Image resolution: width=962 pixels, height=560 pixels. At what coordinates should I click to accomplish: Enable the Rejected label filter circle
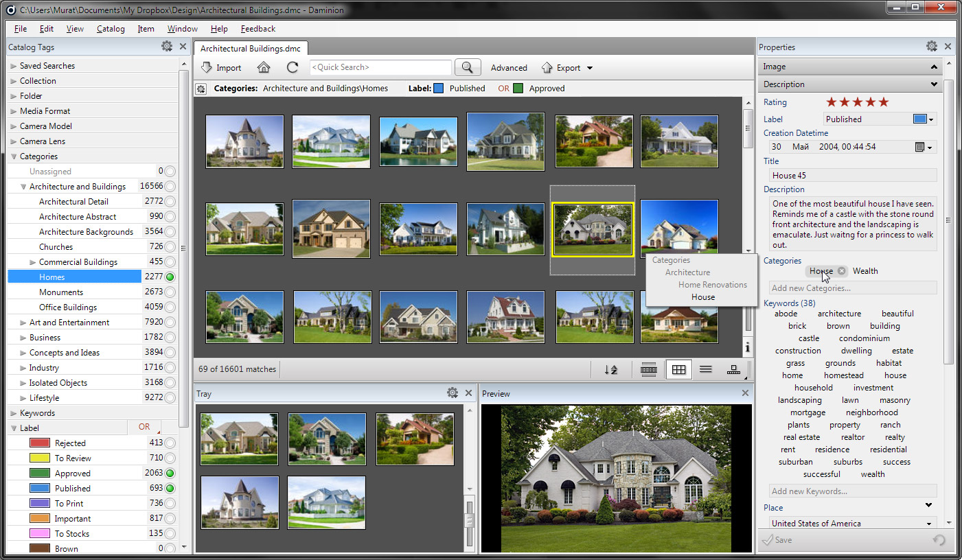pyautogui.click(x=170, y=443)
